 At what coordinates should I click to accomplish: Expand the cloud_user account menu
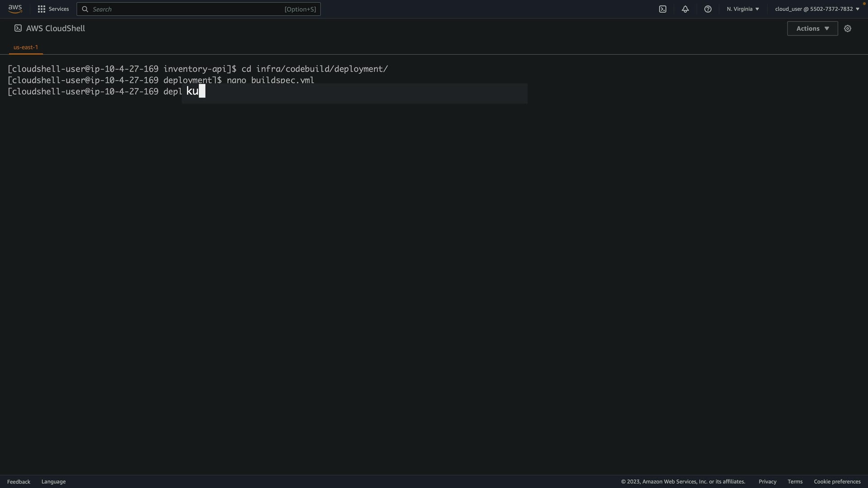[817, 9]
